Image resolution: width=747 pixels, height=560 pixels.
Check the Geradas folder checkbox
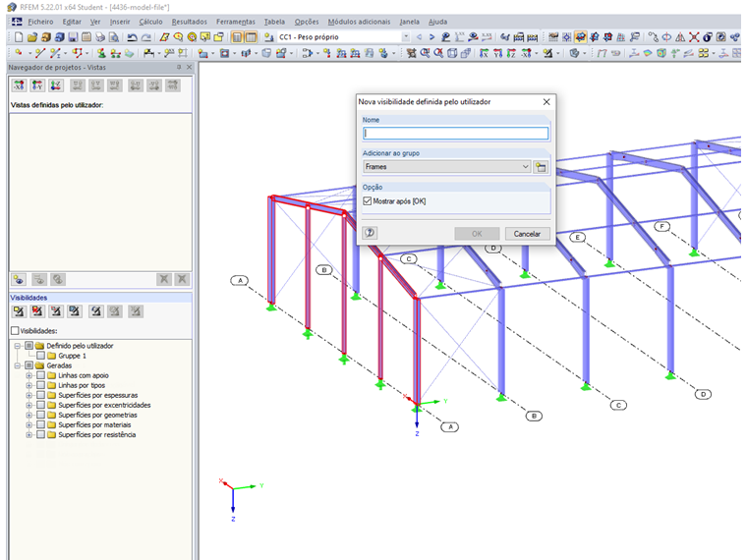coord(29,365)
